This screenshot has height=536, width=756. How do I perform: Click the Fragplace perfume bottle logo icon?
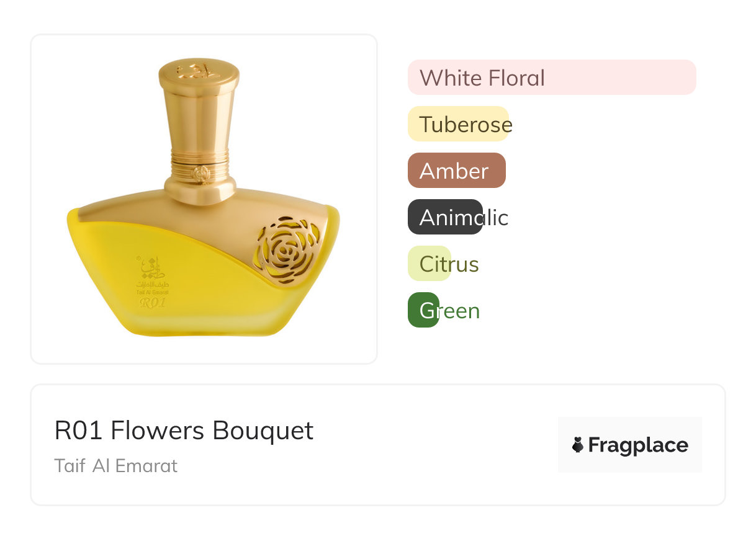click(x=578, y=445)
